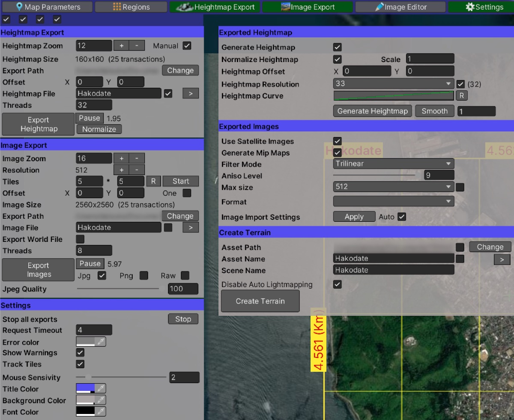Increase Heightmap Zoom with plus button
514x420 pixels.
[121, 46]
